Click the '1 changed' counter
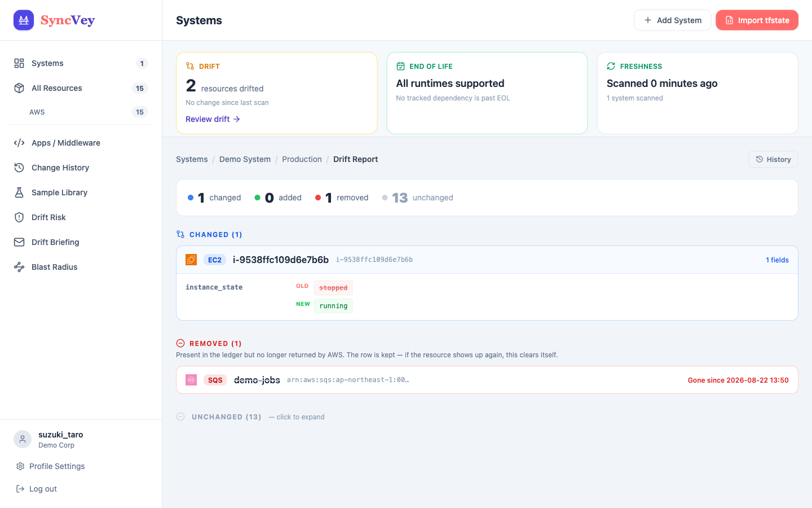Screen dimensions: 812x508 tap(214, 198)
